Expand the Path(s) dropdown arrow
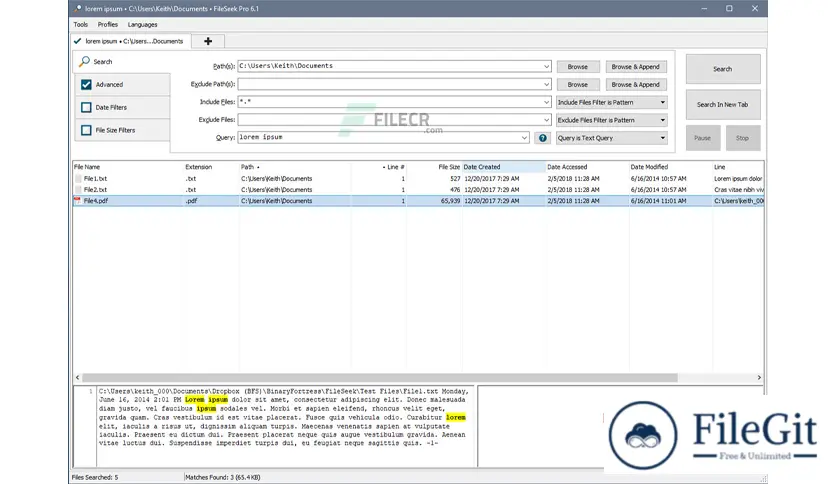The height and width of the screenshot is (484, 836). pyautogui.click(x=546, y=66)
